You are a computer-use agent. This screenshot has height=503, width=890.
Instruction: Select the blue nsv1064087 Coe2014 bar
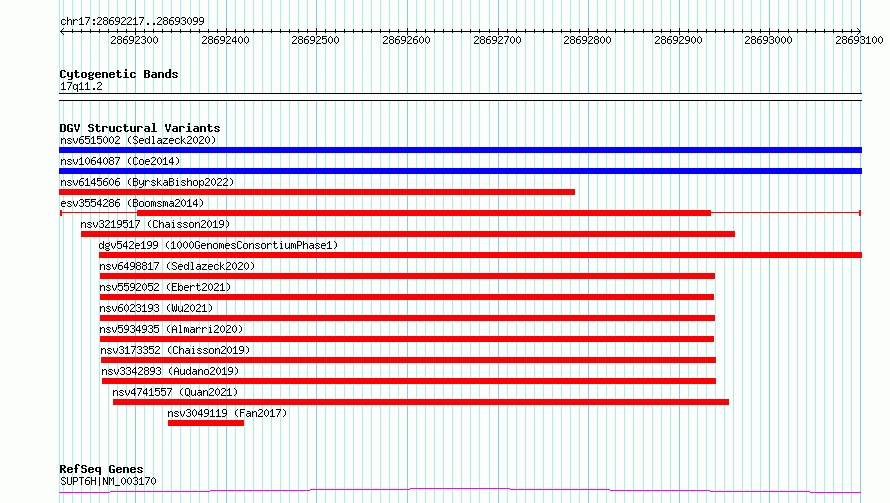[460, 171]
